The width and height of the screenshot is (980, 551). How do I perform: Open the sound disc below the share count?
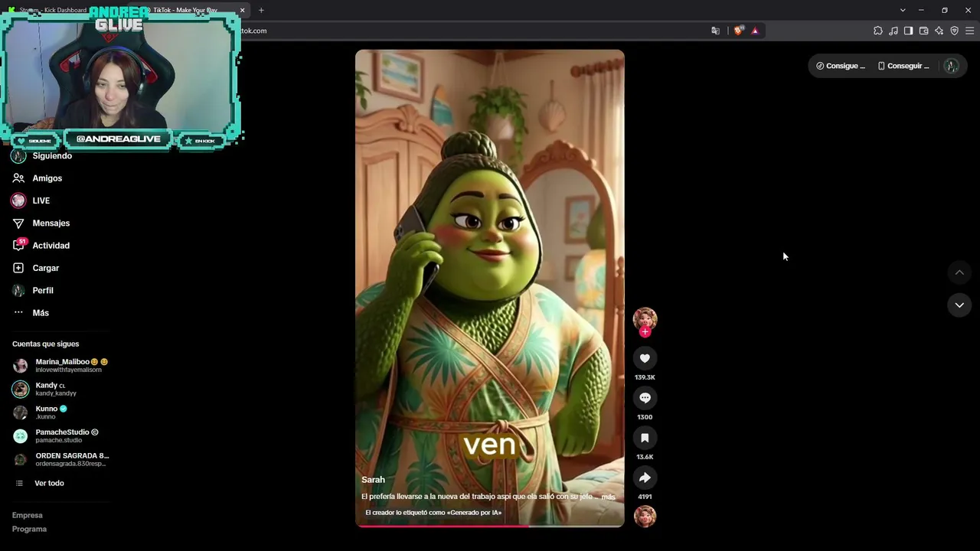pyautogui.click(x=645, y=516)
